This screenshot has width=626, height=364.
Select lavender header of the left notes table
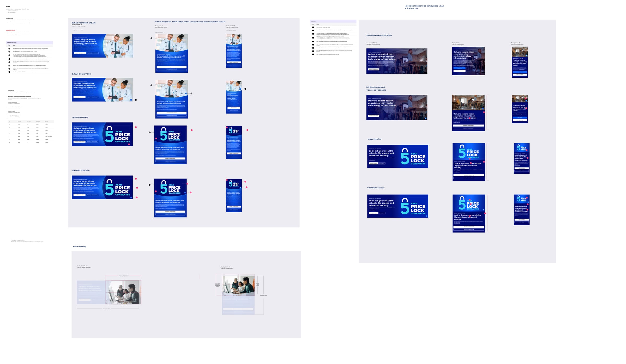tap(29, 42)
